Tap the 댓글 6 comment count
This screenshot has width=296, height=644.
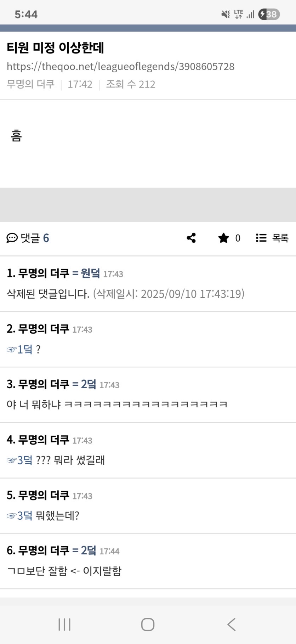(35, 238)
